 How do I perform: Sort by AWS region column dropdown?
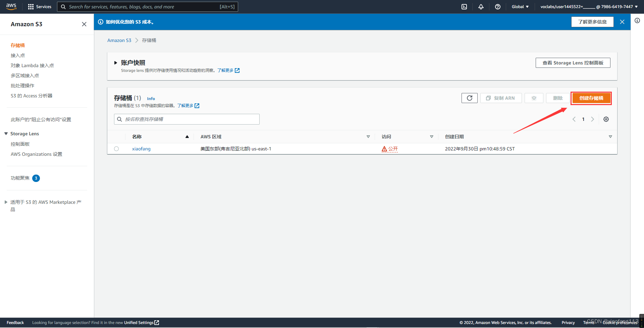(368, 137)
